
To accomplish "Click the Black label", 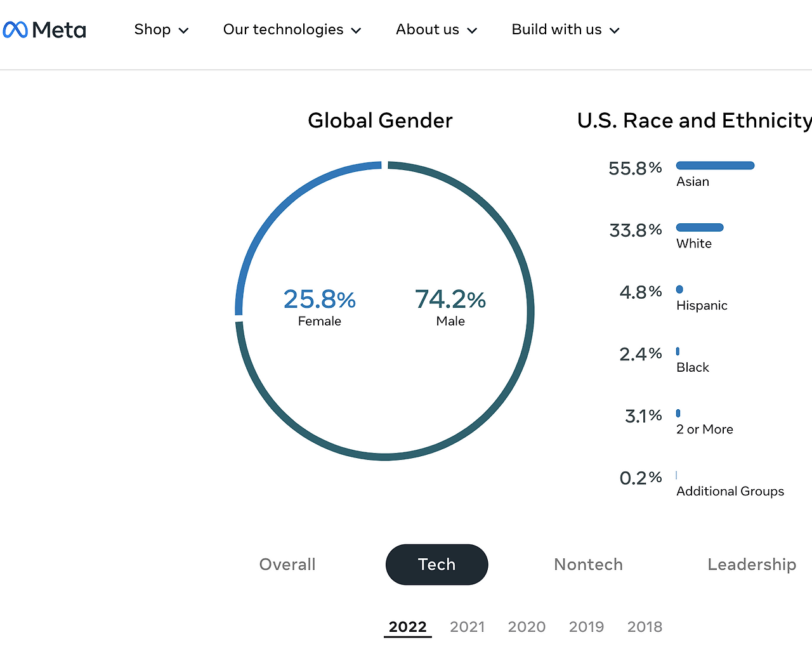I will 693,367.
